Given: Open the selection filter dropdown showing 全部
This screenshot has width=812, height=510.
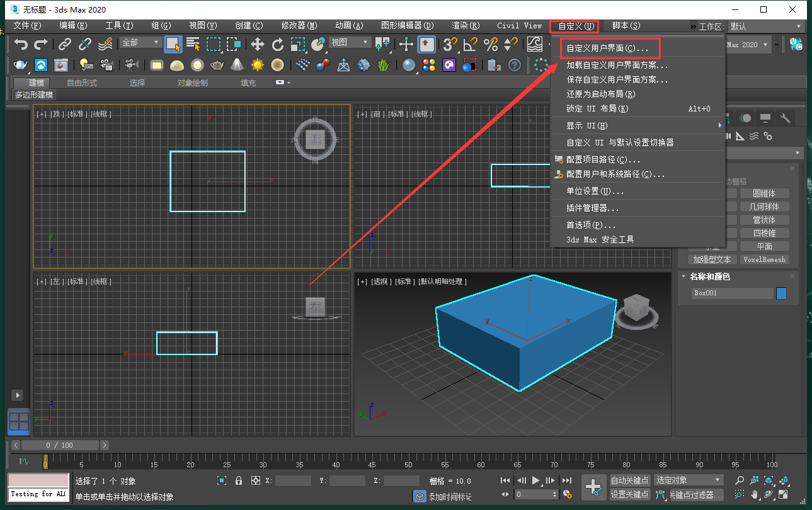Looking at the screenshot, I should [140, 42].
